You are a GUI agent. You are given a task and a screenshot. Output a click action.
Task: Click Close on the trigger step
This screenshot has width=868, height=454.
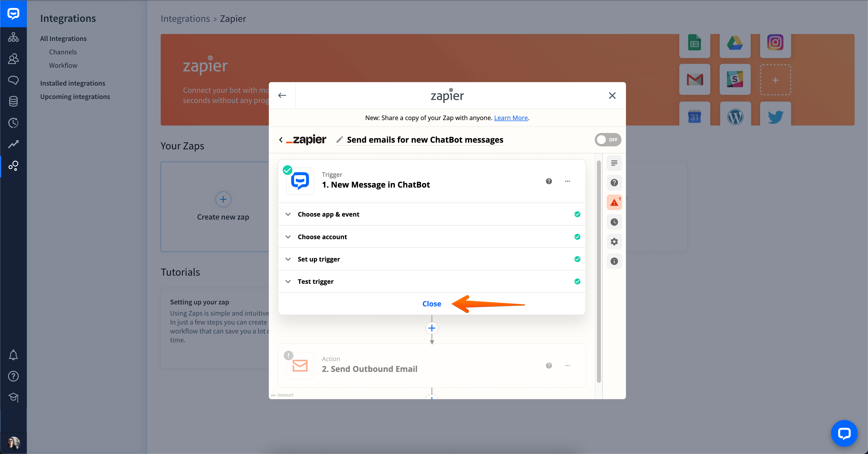click(432, 304)
